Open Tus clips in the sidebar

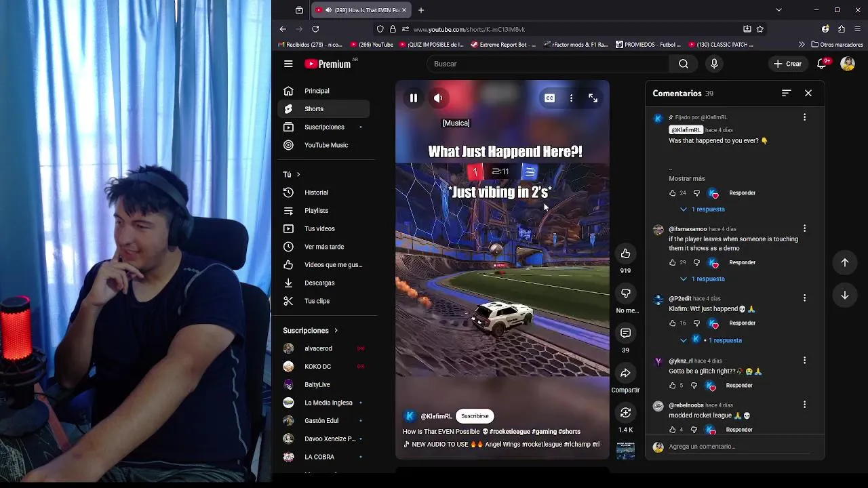[323, 301]
